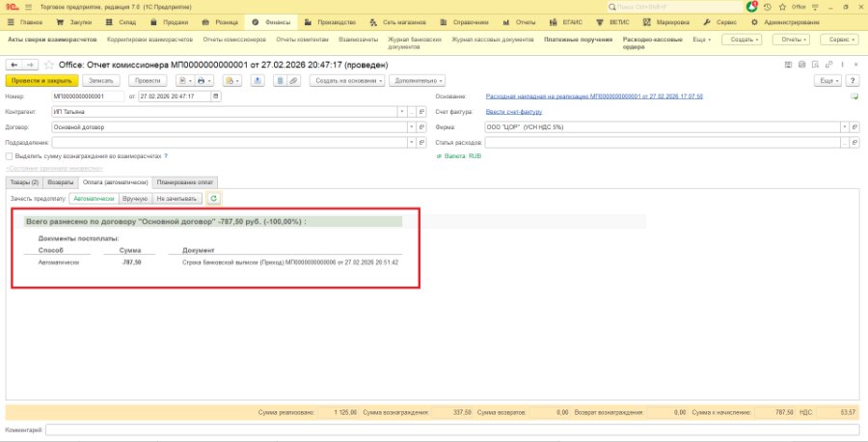Open the Маркировка section menu
The image size is (868, 442).
click(666, 23)
